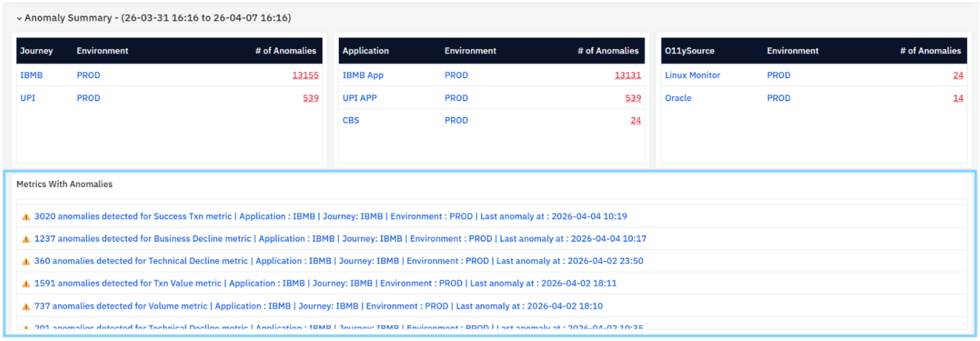Sort by the Journey column header

[36, 51]
